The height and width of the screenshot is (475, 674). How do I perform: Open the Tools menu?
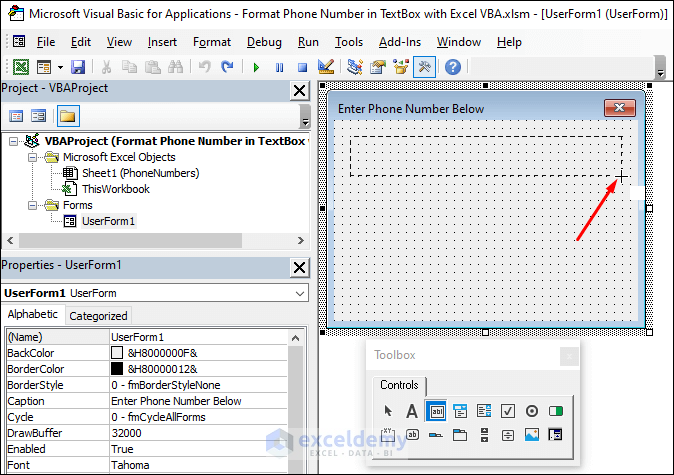pos(349,42)
